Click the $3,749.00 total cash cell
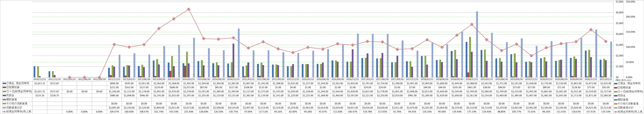The width and height of the screenshot is (644, 114). tap(472, 91)
